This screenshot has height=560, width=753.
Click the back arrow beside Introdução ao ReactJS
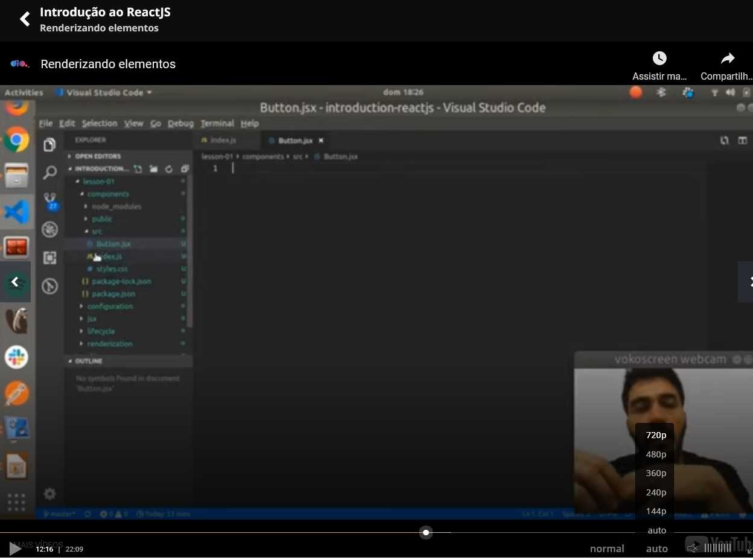25,19
